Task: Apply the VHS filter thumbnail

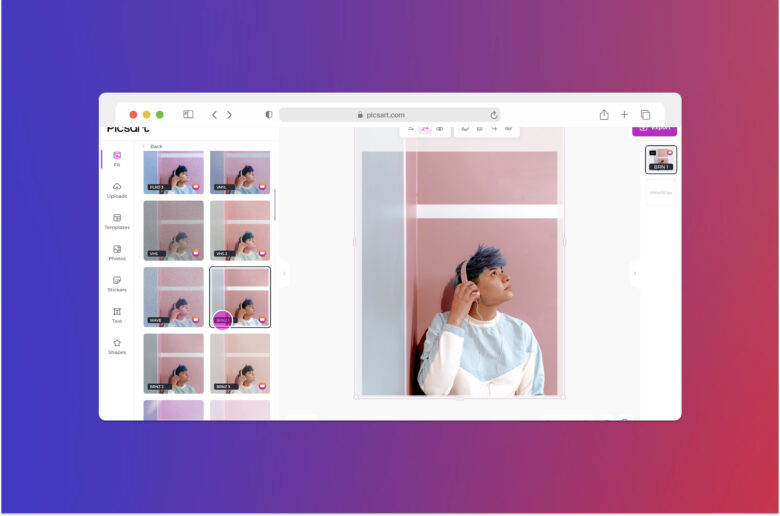Action: pyautogui.click(x=174, y=230)
